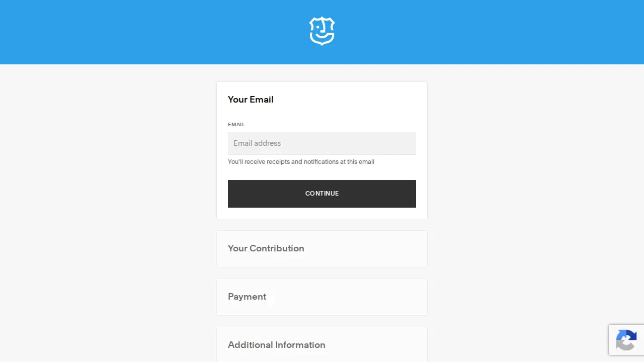Select the Payment heading text
Image resolution: width=644 pixels, height=362 pixels.
click(247, 297)
